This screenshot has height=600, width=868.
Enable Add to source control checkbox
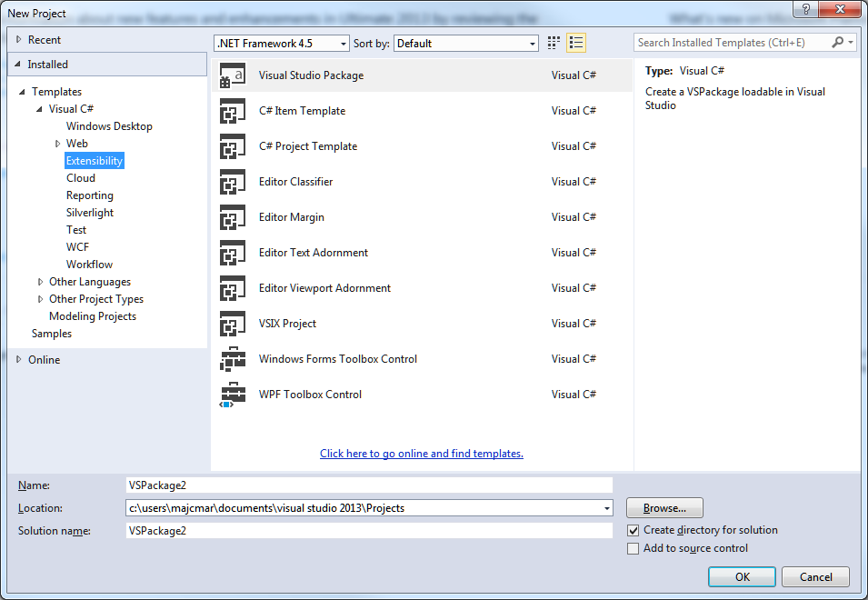click(634, 548)
